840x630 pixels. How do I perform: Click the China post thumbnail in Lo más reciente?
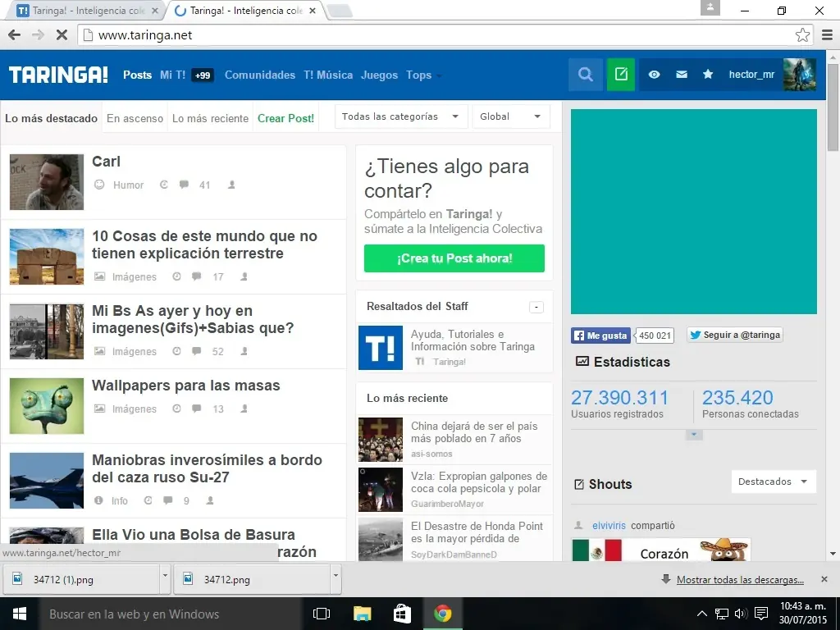coord(381,440)
